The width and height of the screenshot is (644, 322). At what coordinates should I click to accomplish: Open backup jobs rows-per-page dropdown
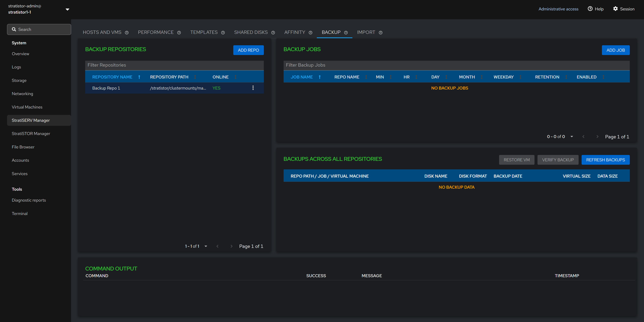[572, 137]
